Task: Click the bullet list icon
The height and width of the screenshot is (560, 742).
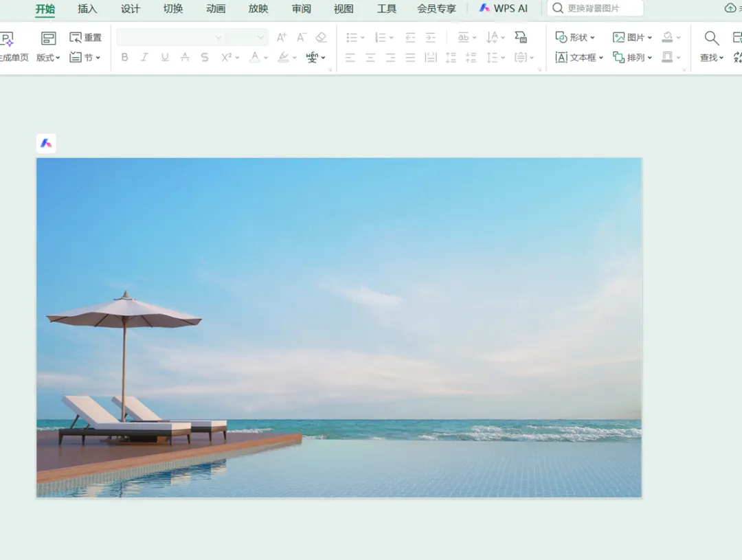Action: [x=352, y=37]
